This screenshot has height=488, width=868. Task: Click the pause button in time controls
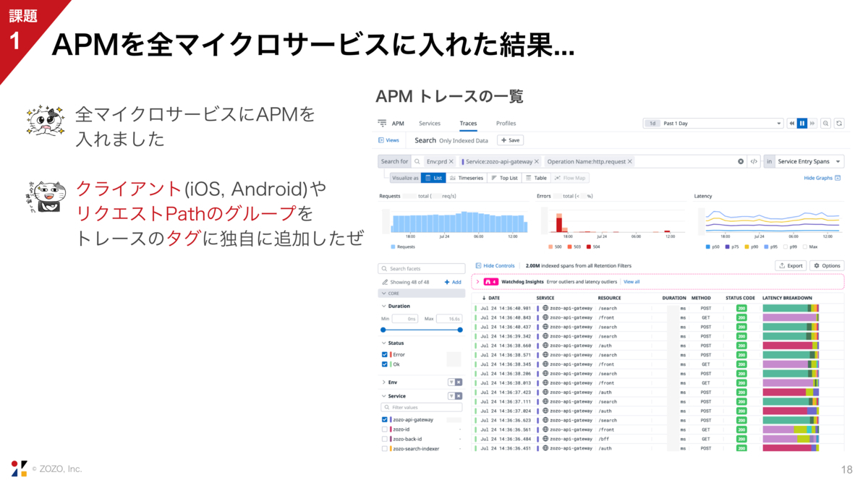click(801, 124)
